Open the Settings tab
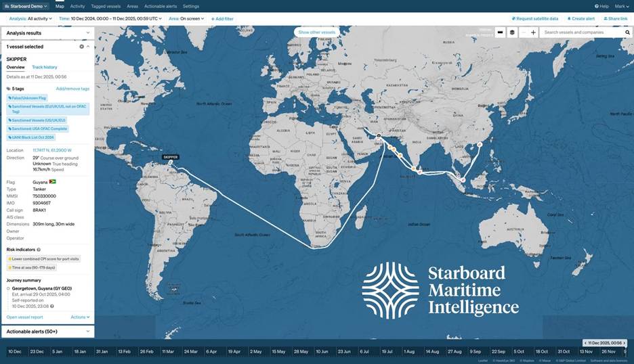The height and width of the screenshot is (364, 634). (190, 7)
